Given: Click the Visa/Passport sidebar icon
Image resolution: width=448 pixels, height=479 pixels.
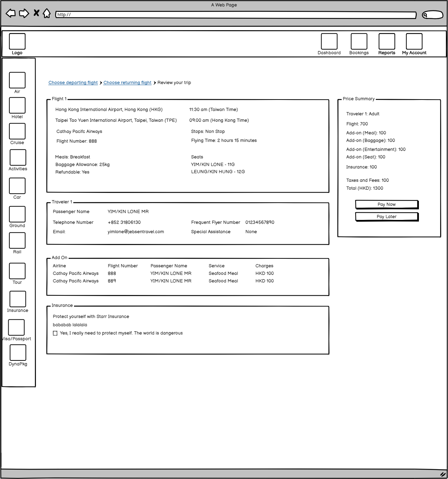Looking at the screenshot, I should [17, 327].
